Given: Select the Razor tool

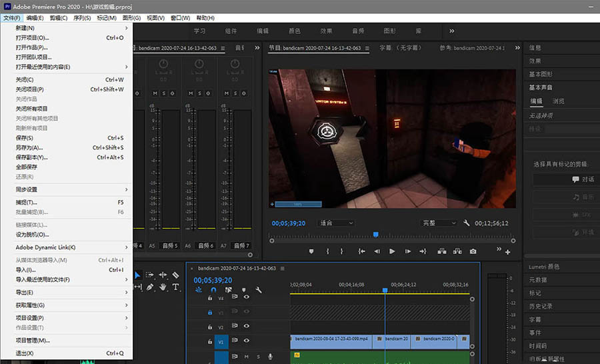Looking at the screenshot, I should pos(176,275).
